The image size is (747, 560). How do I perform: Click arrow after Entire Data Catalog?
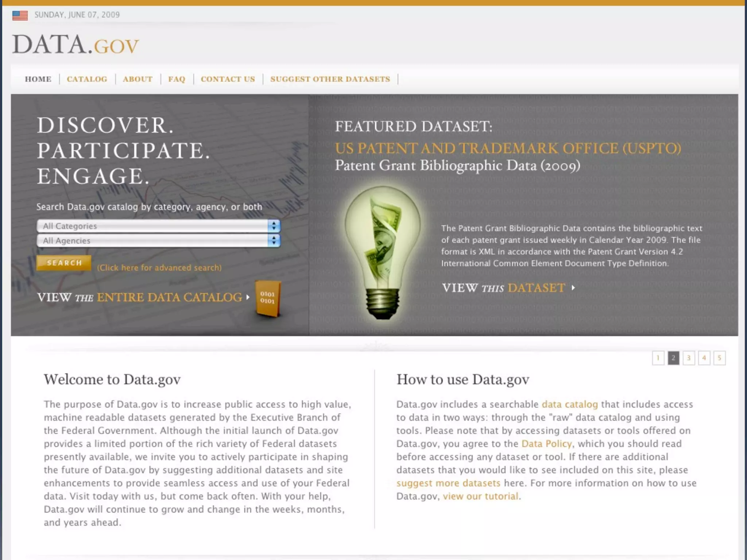pos(248,297)
